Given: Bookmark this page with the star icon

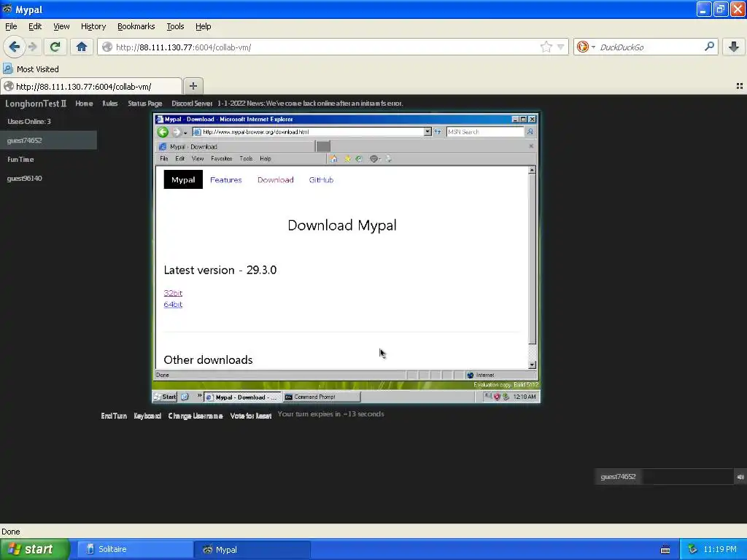Looking at the screenshot, I should click(x=546, y=47).
